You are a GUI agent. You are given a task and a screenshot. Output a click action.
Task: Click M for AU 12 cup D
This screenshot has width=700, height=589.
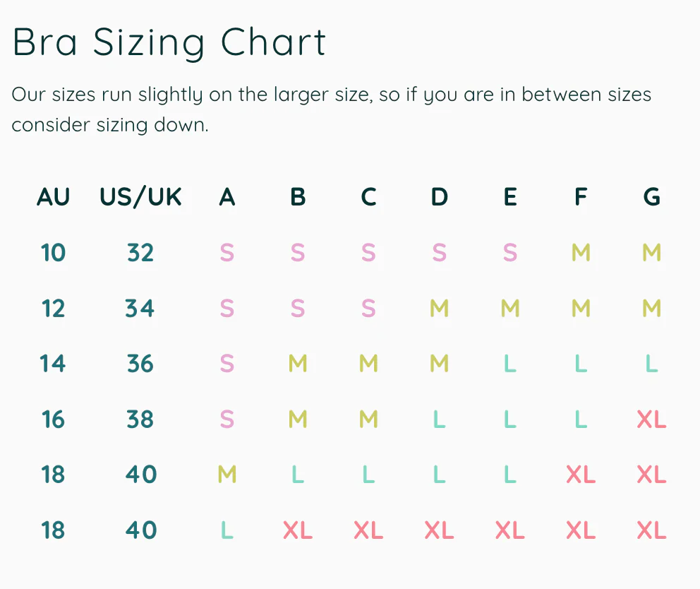[x=439, y=308]
